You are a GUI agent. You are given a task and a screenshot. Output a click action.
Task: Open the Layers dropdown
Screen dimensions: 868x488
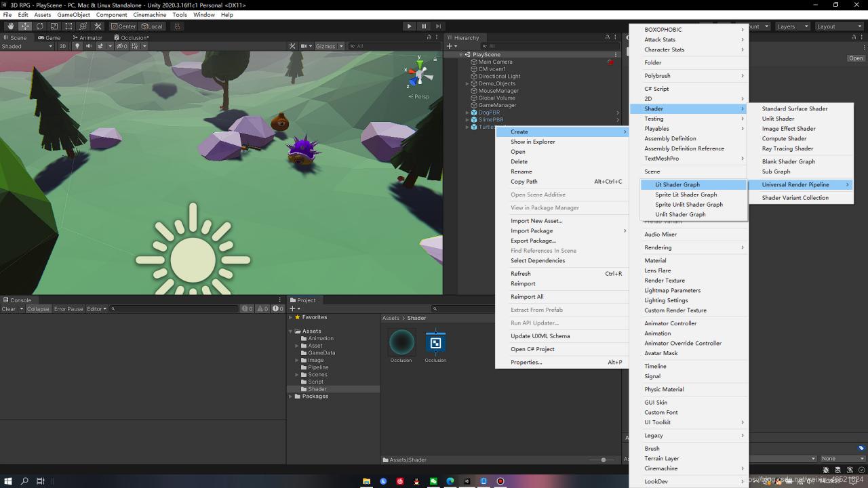coord(791,26)
